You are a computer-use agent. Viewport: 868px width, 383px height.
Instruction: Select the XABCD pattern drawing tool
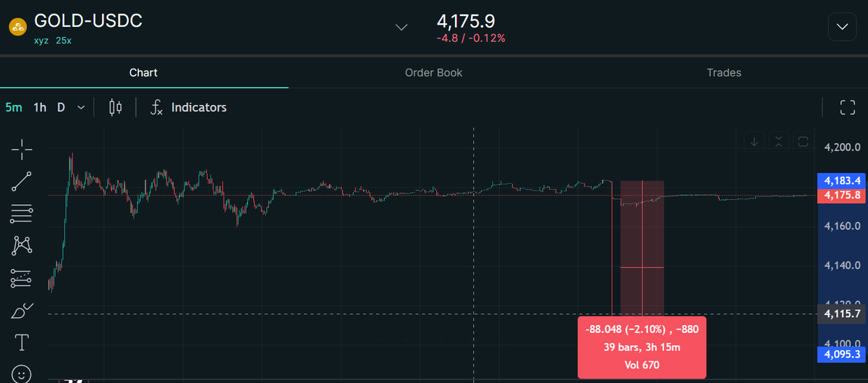point(22,245)
